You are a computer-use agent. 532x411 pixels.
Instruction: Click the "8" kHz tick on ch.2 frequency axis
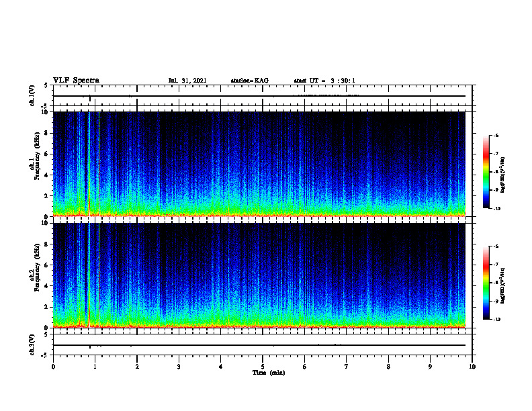click(x=47, y=244)
